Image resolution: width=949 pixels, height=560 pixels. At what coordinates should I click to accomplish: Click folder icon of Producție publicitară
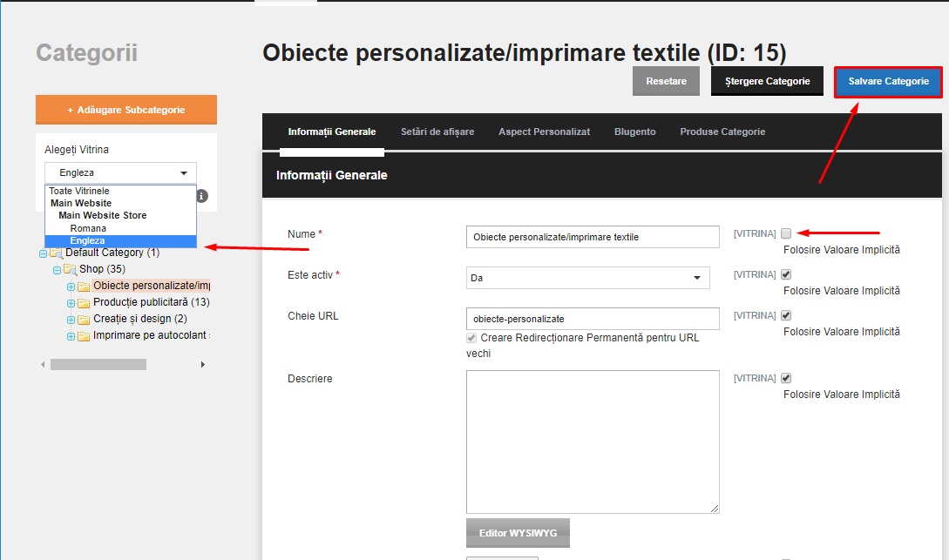coord(84,302)
